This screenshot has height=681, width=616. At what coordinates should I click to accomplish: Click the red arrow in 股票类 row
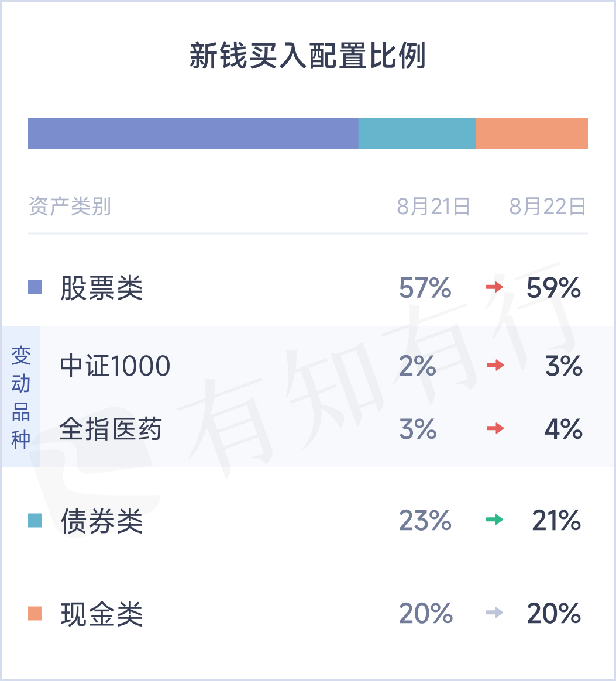(x=495, y=287)
